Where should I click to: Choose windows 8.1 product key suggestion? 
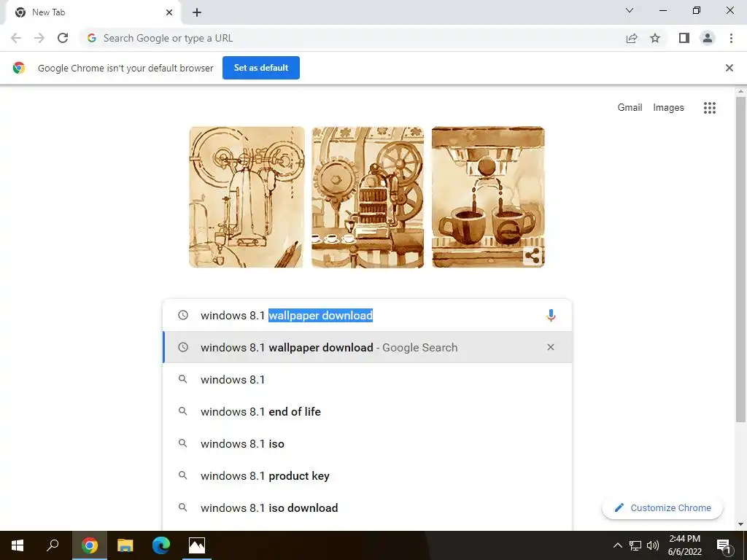click(x=367, y=475)
